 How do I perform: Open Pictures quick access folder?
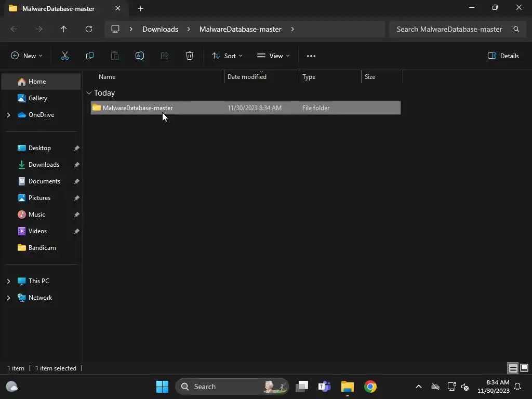[x=41, y=198]
